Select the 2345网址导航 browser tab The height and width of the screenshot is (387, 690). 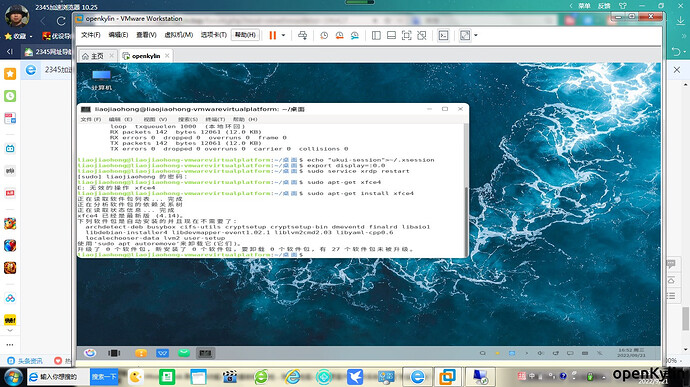point(48,52)
